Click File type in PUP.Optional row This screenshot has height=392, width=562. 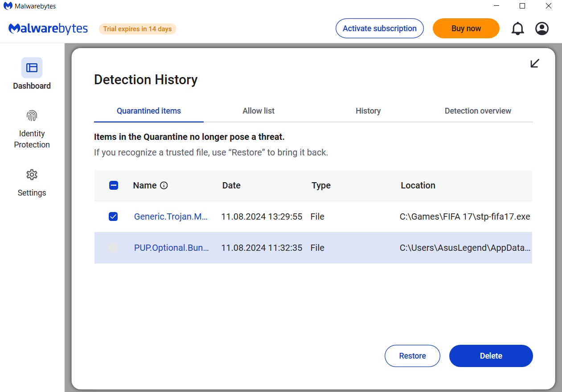point(317,248)
